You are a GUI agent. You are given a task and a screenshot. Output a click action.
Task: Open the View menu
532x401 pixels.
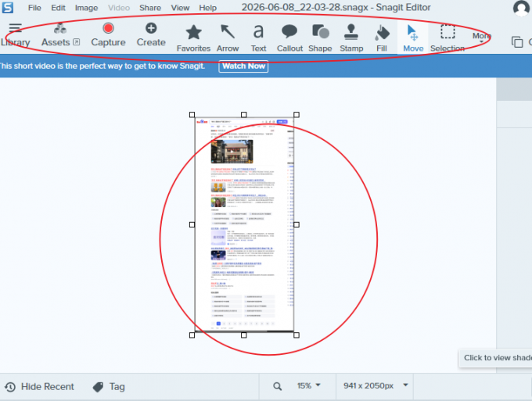pos(180,8)
